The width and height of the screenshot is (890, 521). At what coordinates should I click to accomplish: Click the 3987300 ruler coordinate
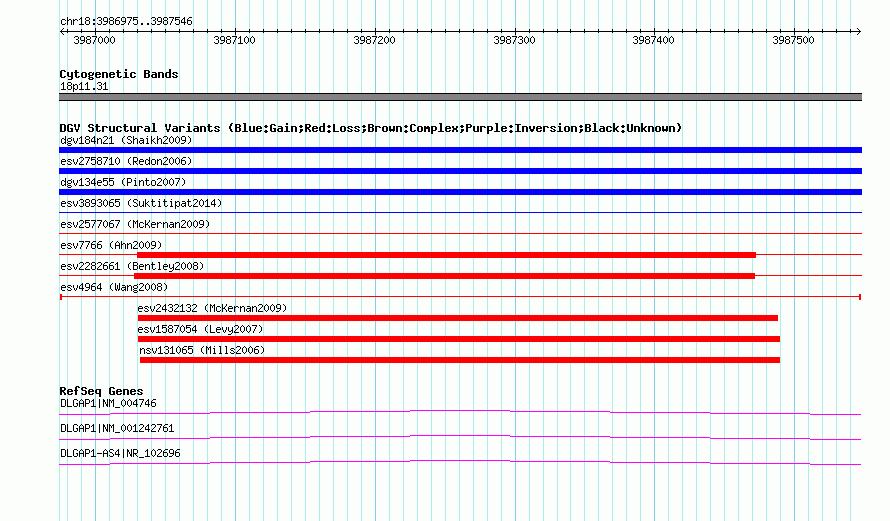tap(514, 40)
